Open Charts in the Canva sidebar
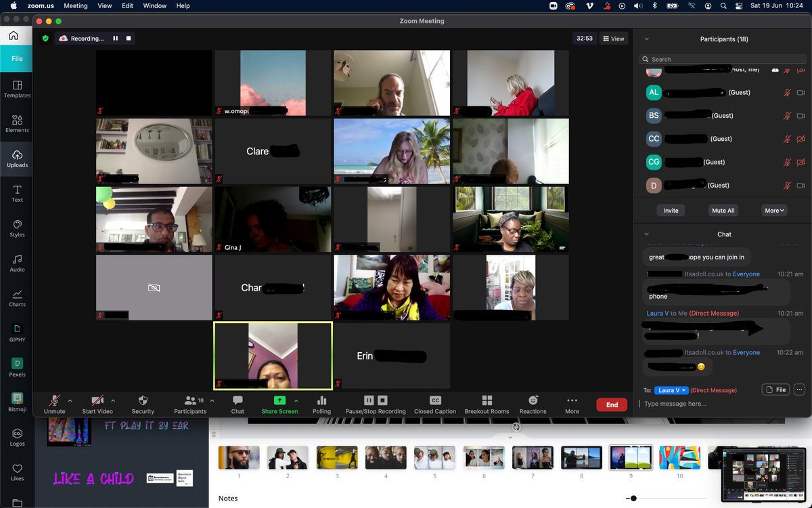The width and height of the screenshot is (812, 508). [x=17, y=298]
